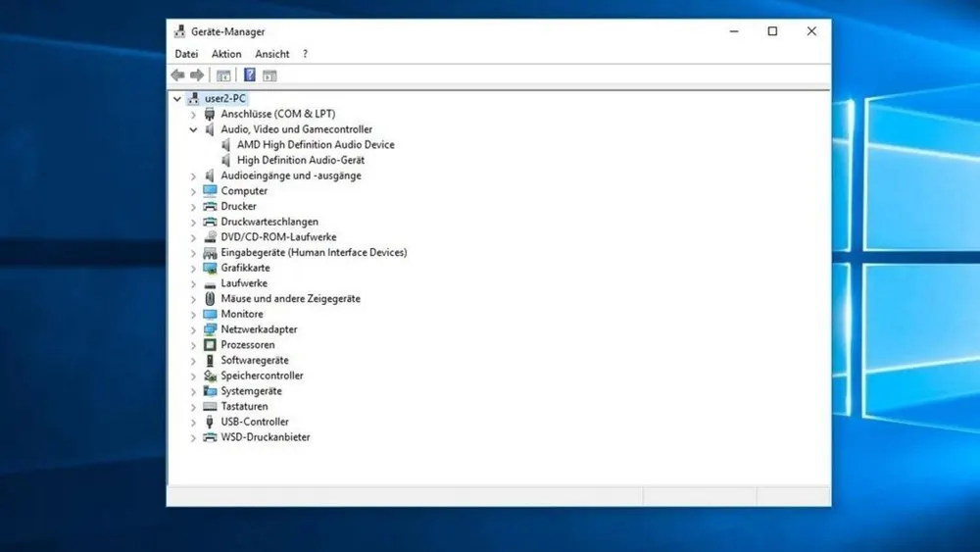The height and width of the screenshot is (552, 980).
Task: Select the 'High Definition Audio-Gerät' label
Action: tap(301, 160)
